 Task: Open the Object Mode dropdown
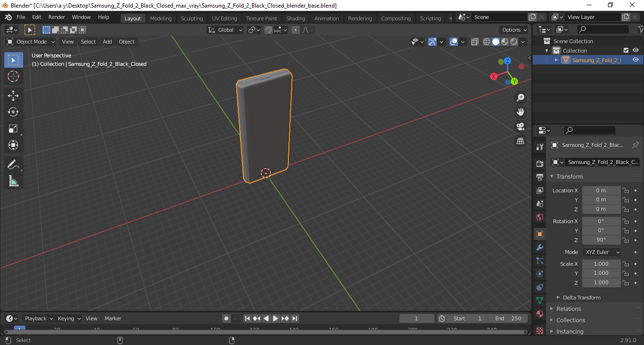coord(31,42)
